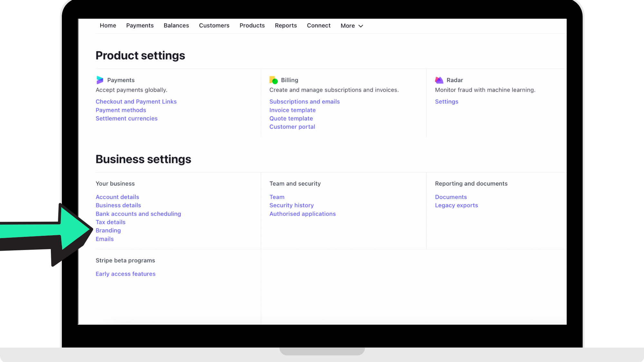View Security history link
Screen dimensions: 644x362
pos(291,205)
